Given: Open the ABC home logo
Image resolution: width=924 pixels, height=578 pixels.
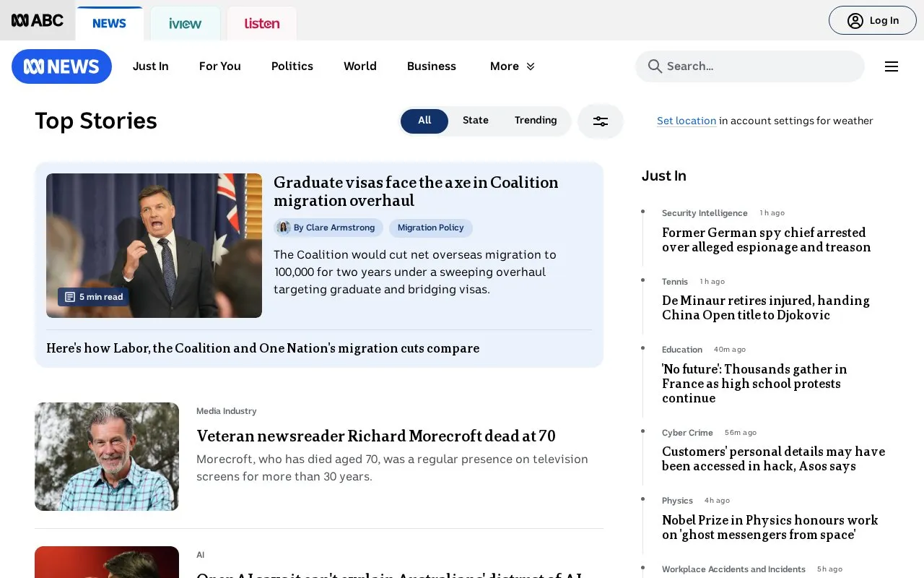Looking at the screenshot, I should tap(38, 20).
